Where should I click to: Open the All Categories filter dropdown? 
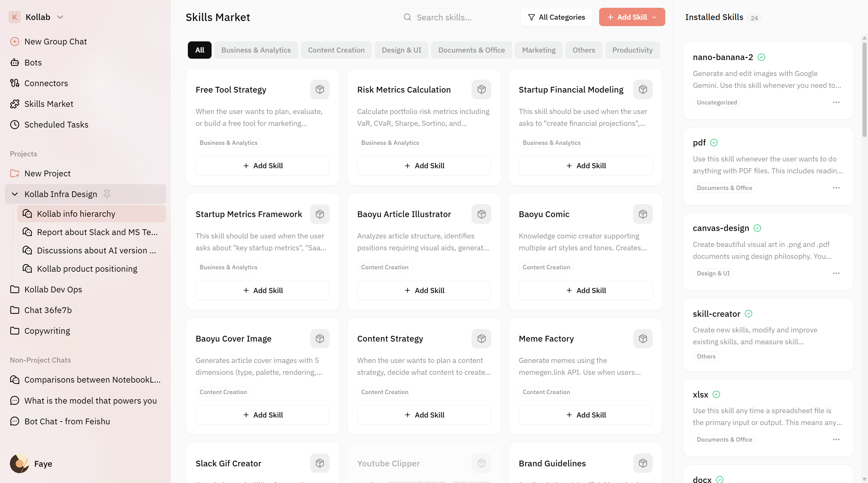(556, 17)
